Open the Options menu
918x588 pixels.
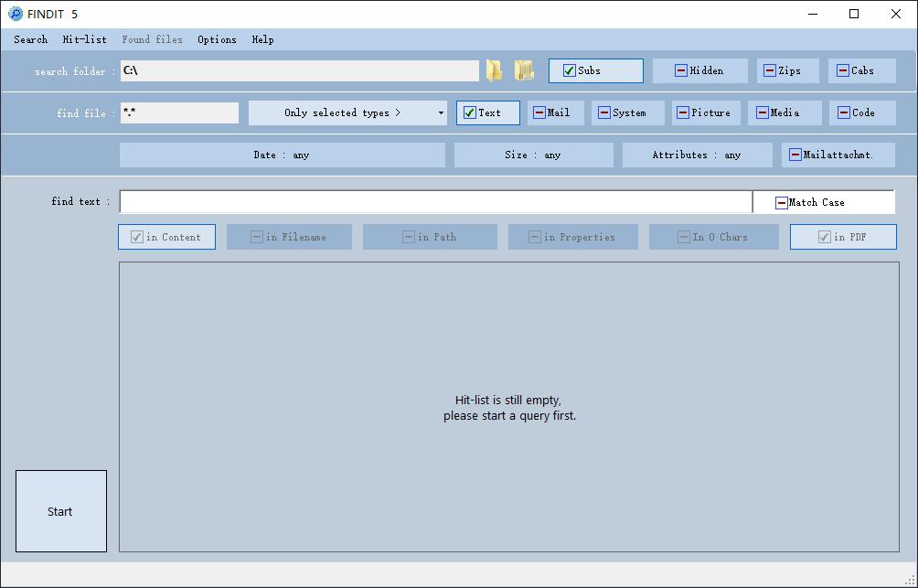pos(217,40)
